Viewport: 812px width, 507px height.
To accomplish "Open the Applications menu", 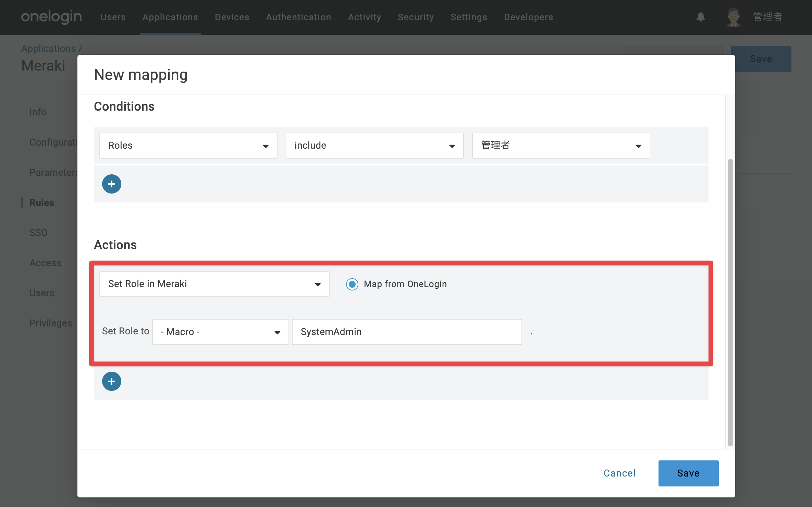I will point(170,17).
